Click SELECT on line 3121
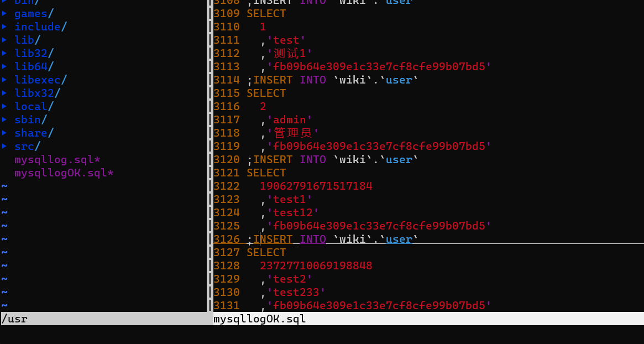The image size is (644, 344). [266, 173]
